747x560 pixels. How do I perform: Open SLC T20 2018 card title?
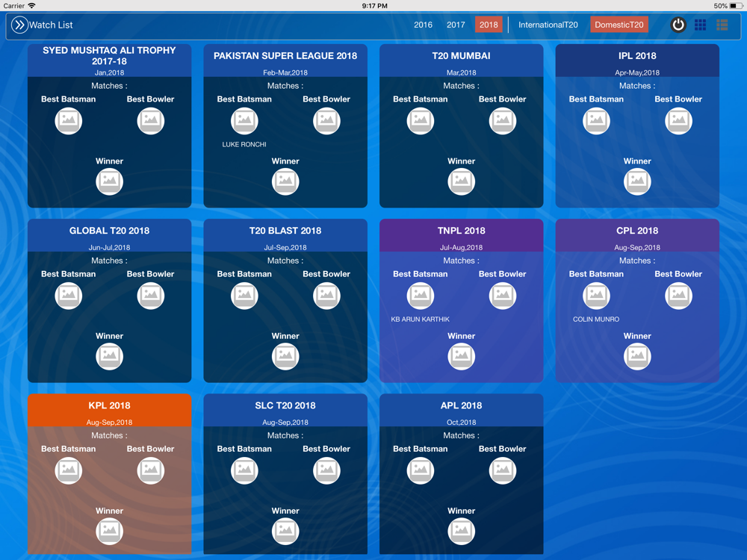(x=285, y=405)
